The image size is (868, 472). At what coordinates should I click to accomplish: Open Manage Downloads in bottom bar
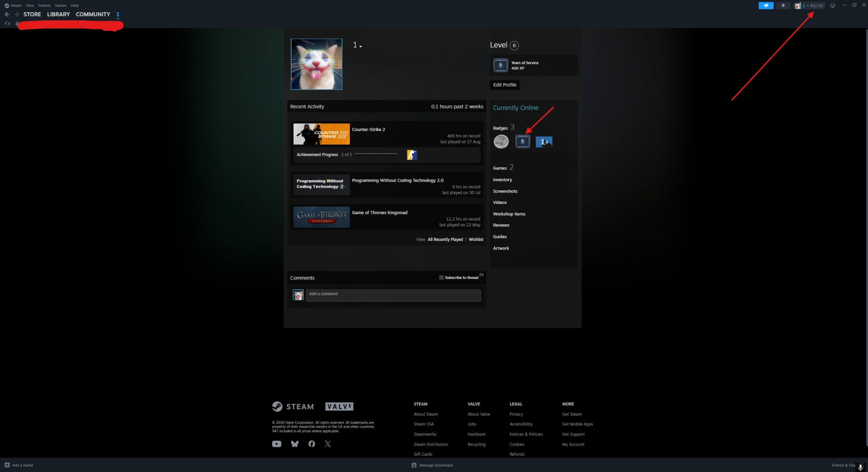coord(433,465)
